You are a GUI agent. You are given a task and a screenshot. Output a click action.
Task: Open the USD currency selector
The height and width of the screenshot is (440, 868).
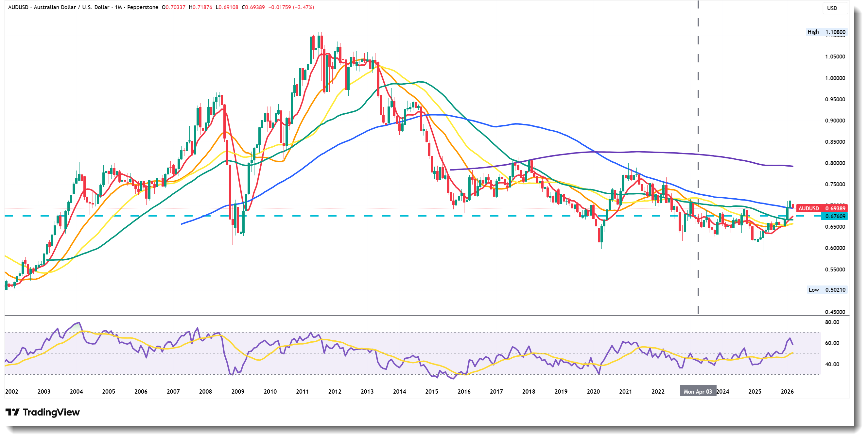click(x=832, y=8)
